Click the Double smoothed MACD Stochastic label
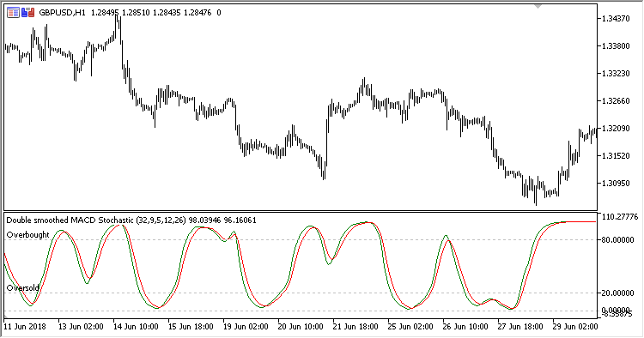The height and width of the screenshot is (338, 644). [x=70, y=220]
